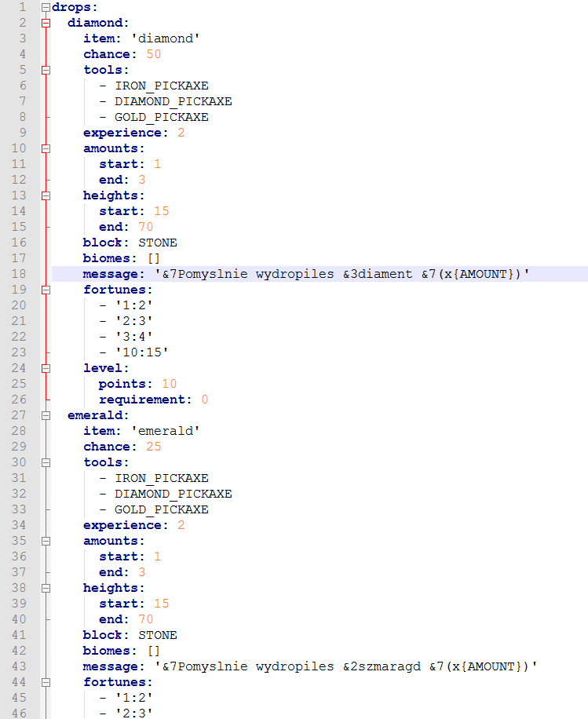
Task: Click IRON_PICKAXE on line 31
Action: point(162,478)
